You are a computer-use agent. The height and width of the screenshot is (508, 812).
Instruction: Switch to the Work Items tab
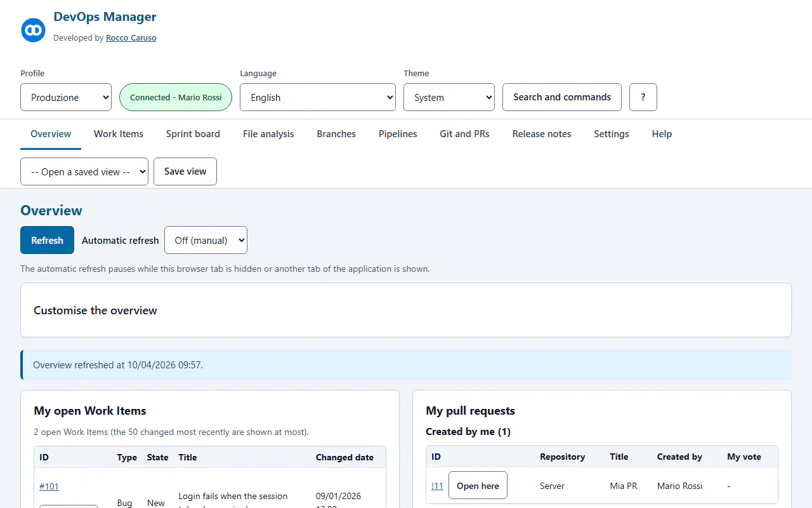[x=119, y=134]
